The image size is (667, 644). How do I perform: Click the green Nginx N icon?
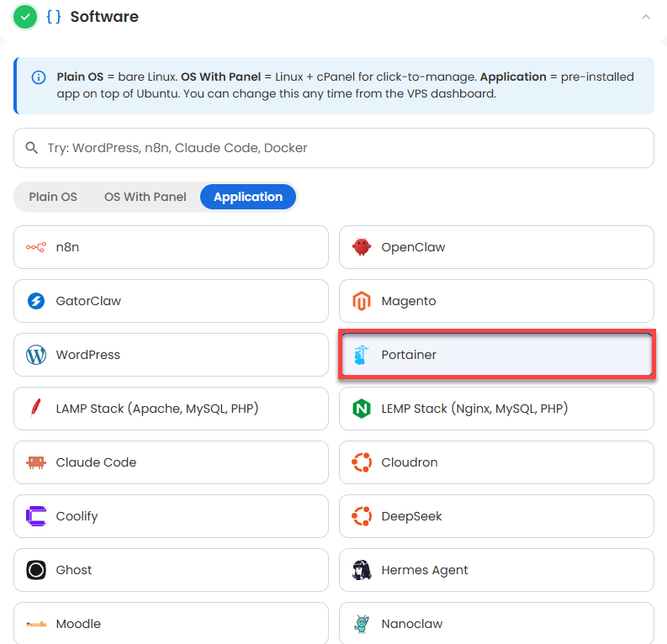(x=362, y=409)
